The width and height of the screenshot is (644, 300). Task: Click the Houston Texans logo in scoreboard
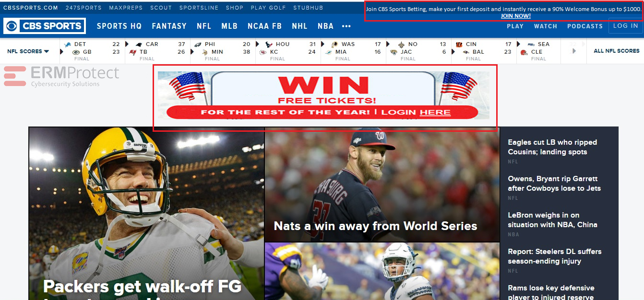pyautogui.click(x=269, y=44)
